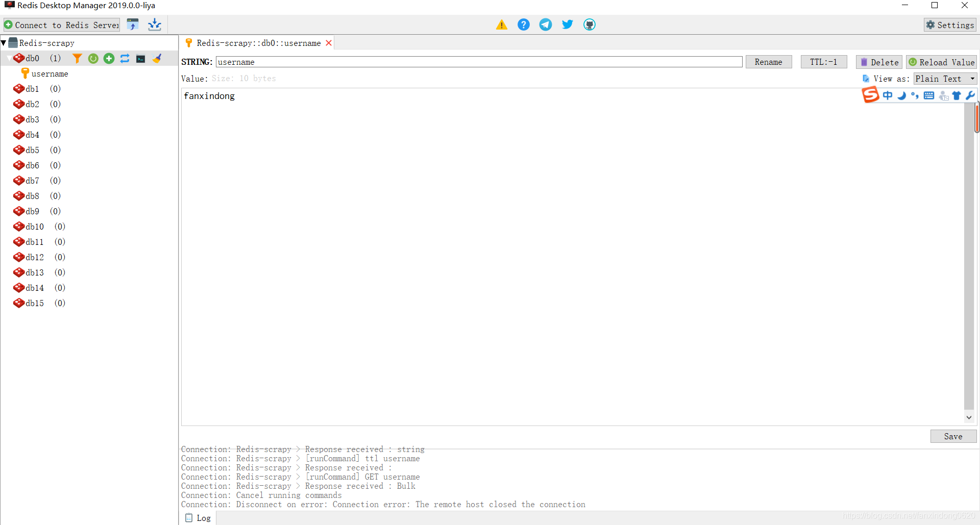Click the Sogou input method S logo

tap(871, 95)
